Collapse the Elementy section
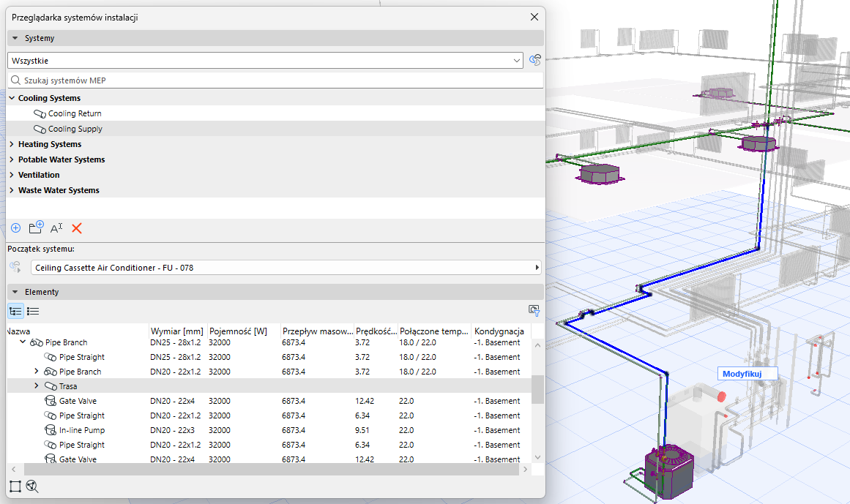 [x=15, y=292]
